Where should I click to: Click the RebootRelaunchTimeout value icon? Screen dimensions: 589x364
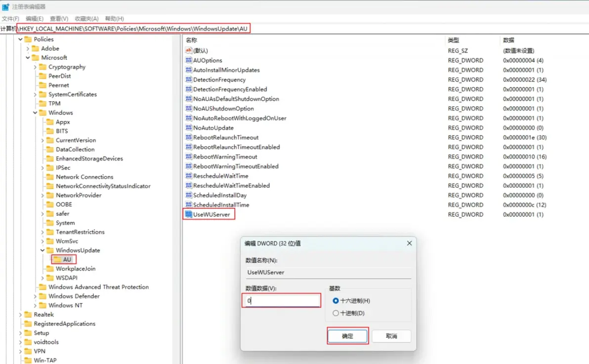click(x=189, y=137)
